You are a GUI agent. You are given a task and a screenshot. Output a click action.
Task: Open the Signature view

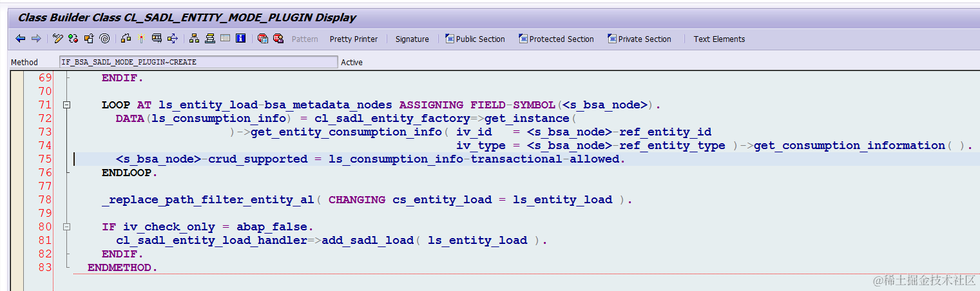click(412, 39)
